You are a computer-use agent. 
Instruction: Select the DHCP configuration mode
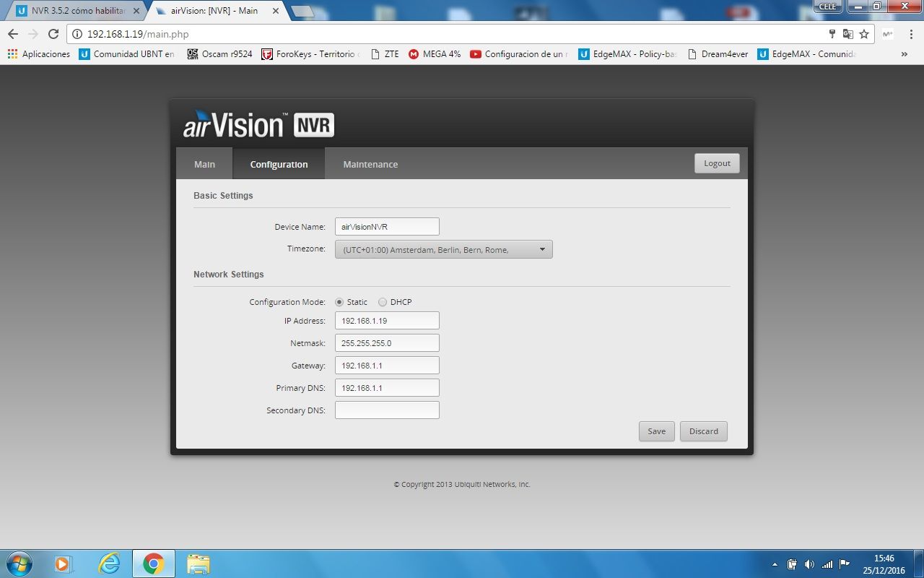383,302
